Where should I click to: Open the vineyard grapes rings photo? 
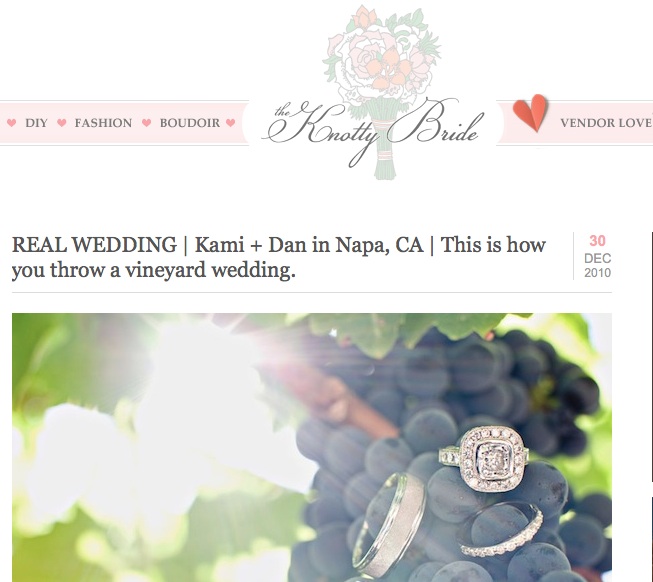pyautogui.click(x=312, y=448)
